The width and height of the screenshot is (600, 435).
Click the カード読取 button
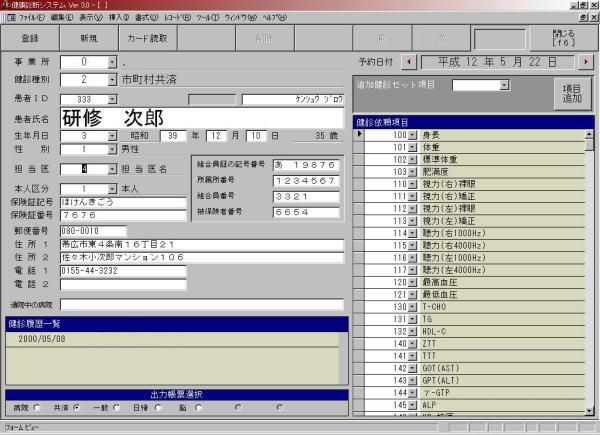pos(148,38)
